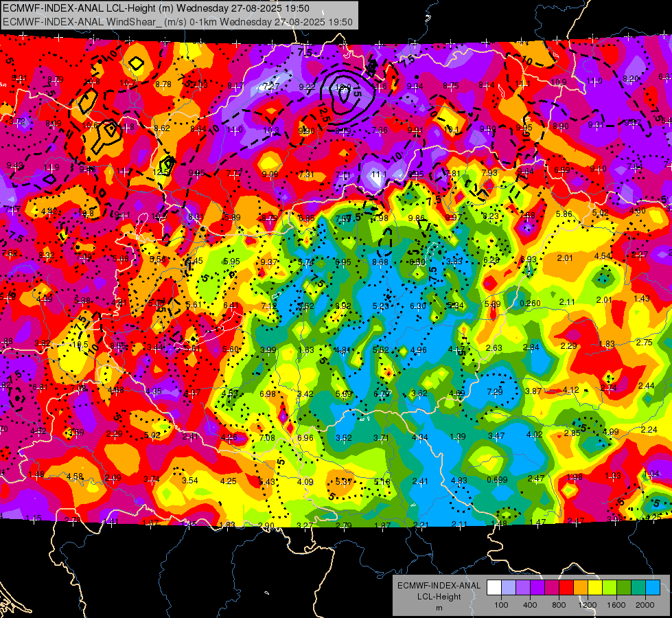Screen dimensions: 672x618
Task: Click the 8.78 value on the map
Action: click(x=163, y=84)
